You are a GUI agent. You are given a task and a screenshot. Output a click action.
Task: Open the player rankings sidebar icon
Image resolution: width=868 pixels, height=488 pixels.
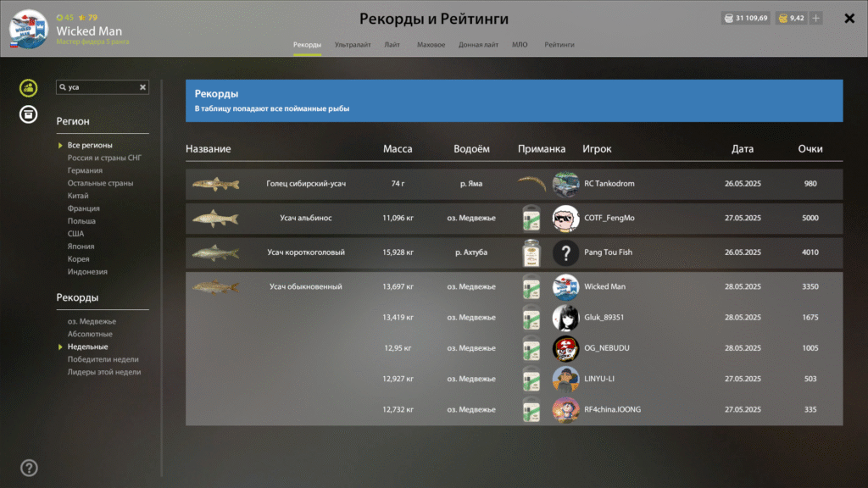pyautogui.click(x=28, y=88)
